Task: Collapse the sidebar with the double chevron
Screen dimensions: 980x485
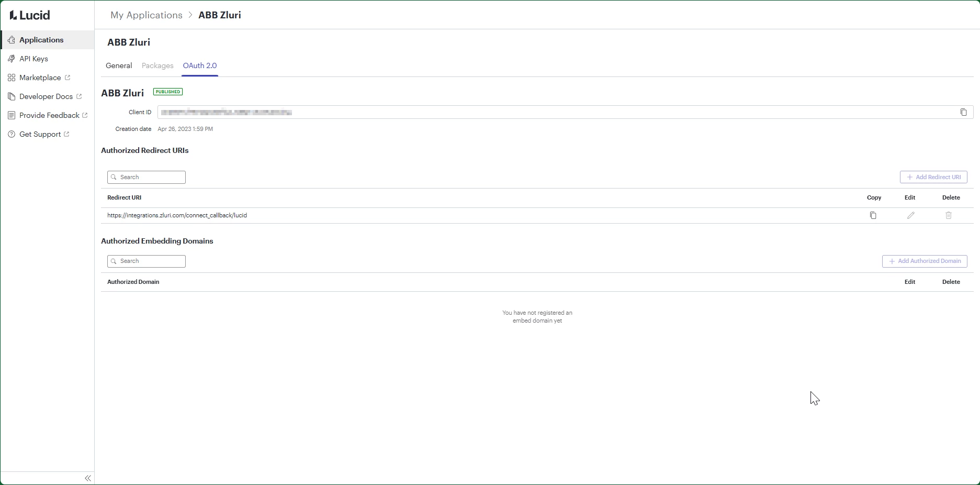Action: click(88, 478)
